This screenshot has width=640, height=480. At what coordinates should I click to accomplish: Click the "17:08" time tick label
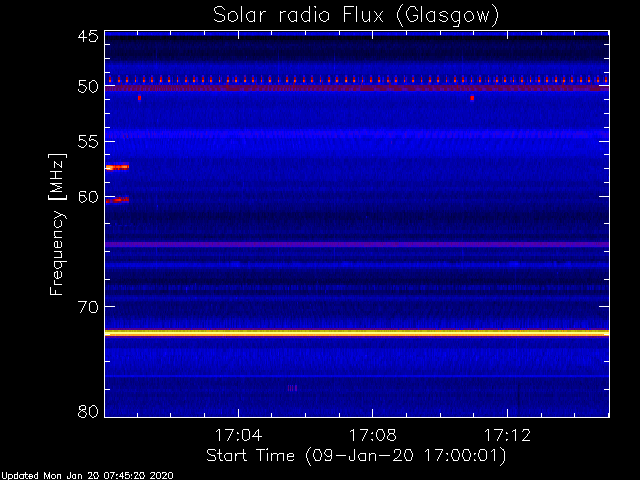[x=373, y=436]
